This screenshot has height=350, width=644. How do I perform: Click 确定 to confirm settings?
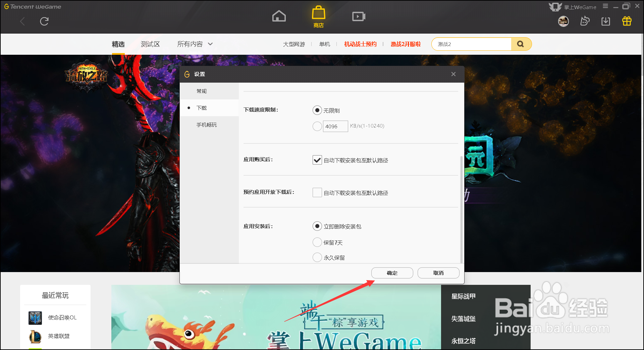[x=392, y=273]
